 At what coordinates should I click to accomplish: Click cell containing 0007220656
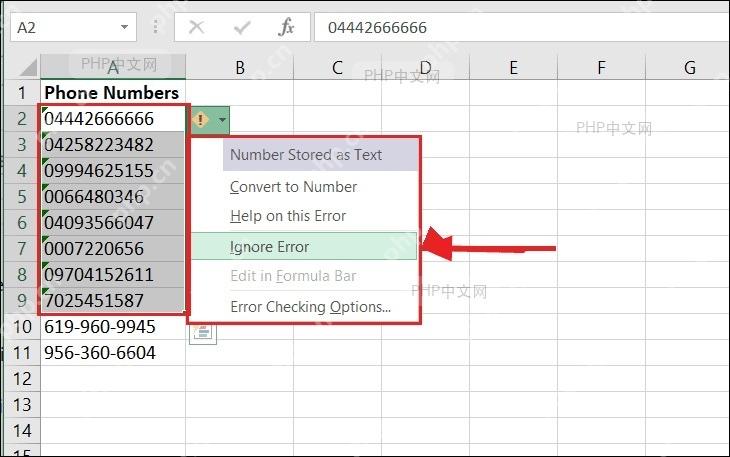[x=113, y=249]
